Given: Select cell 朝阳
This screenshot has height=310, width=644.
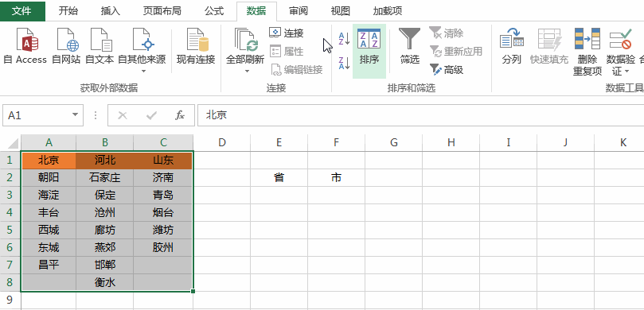Looking at the screenshot, I should click(49, 177).
